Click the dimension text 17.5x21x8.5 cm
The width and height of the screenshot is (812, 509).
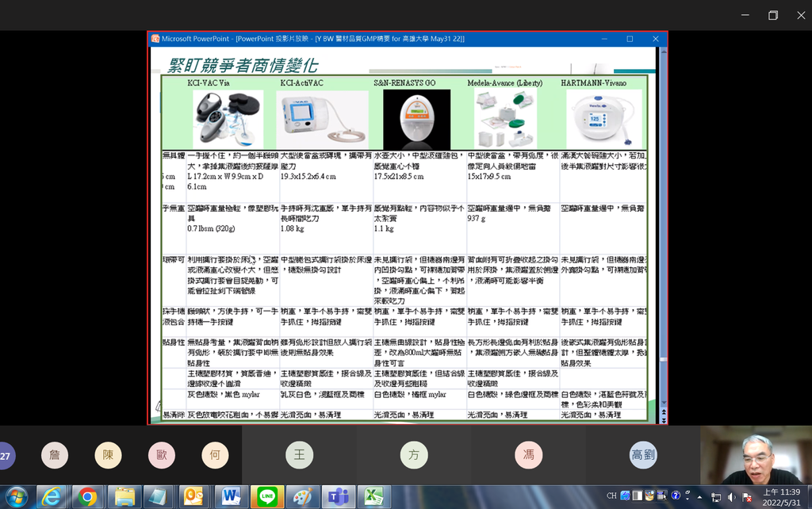click(x=399, y=177)
